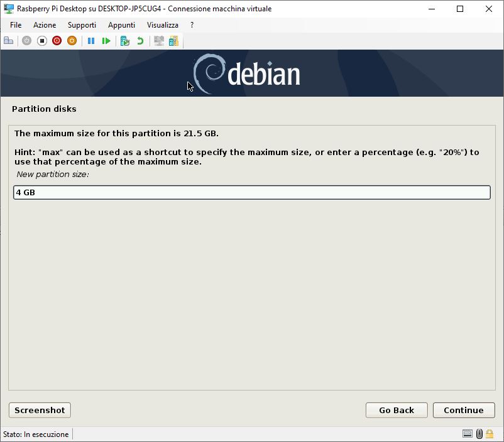Screen dimensions: 504x442
Task: Send Ctrl+Alt+Del using toolbar icon
Action: click(x=8, y=41)
